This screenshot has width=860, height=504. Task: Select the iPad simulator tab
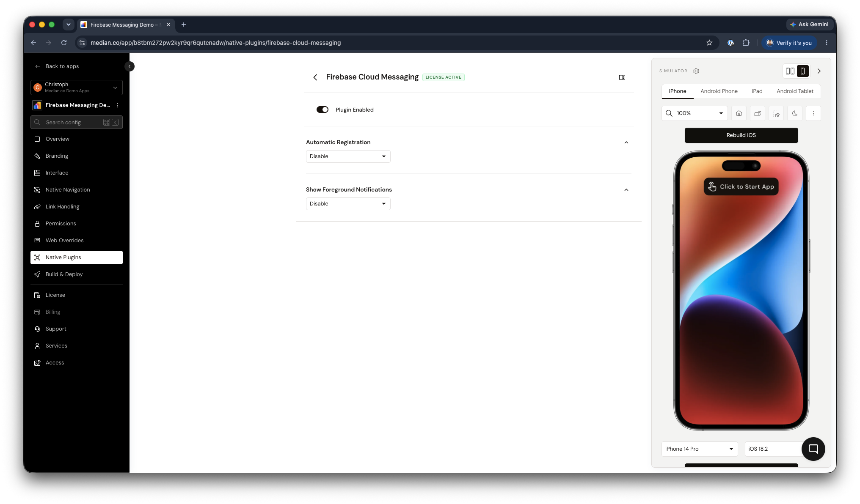(757, 91)
